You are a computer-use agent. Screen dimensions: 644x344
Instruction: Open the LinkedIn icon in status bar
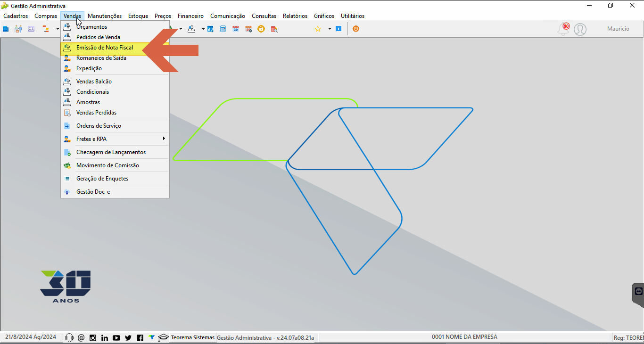[x=105, y=337]
